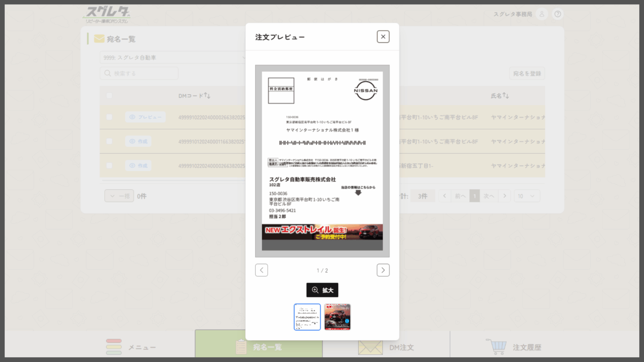
Task: Check the first row checkbox
Action: point(109,117)
